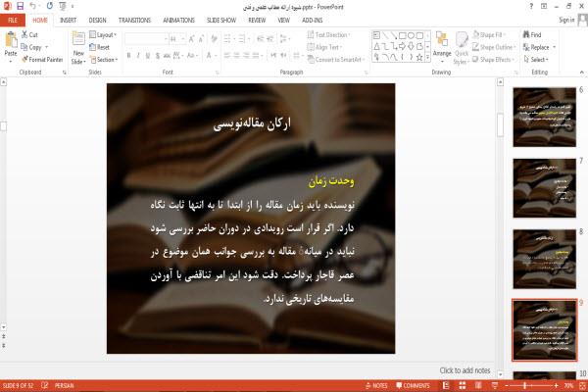Image resolution: width=588 pixels, height=392 pixels.
Task: Expand shapes gallery more arrow
Action: 427,58
